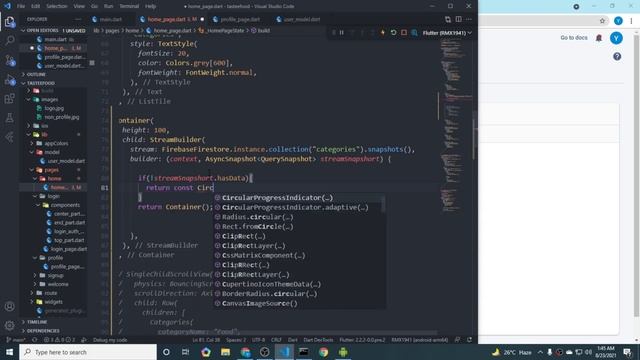Select main.dart under Open Editors
Screen dimensions: 640x360
pos(55,40)
